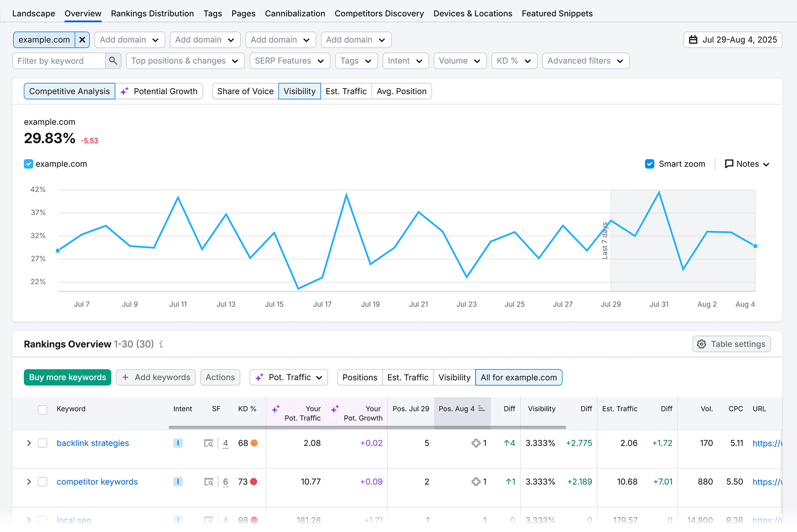The height and width of the screenshot is (532, 797).
Task: Click the gear icon in Table settings
Action: [x=701, y=344]
